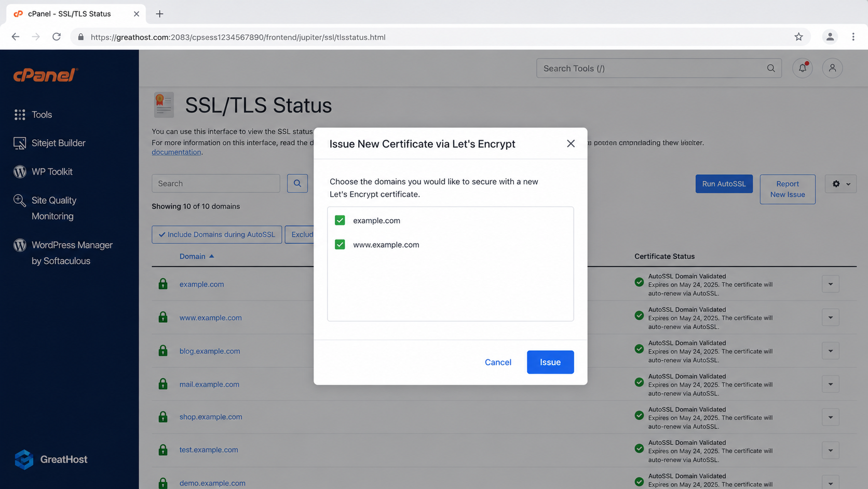
Task: Click validated checkmark icon in blog.example.com row
Action: pyautogui.click(x=639, y=349)
